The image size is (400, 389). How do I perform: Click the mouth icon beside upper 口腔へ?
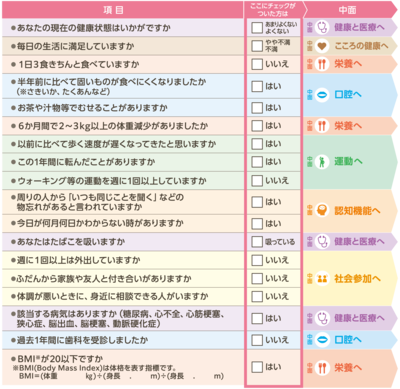coord(322,95)
